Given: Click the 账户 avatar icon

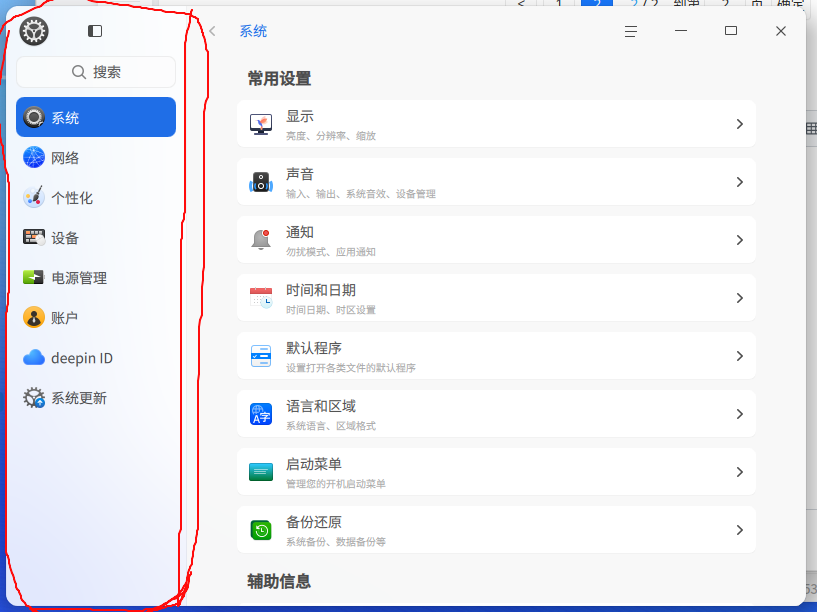Looking at the screenshot, I should [34, 317].
